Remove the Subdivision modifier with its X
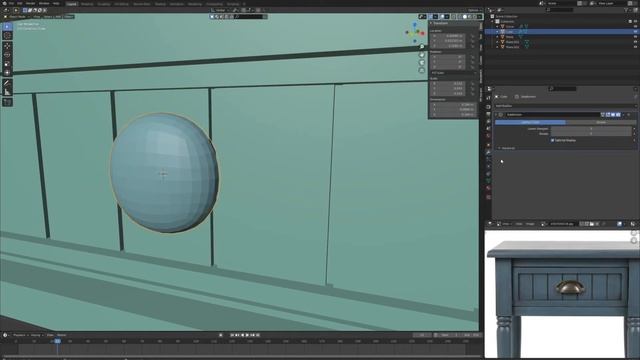This screenshot has height=360, width=640. pos(628,115)
